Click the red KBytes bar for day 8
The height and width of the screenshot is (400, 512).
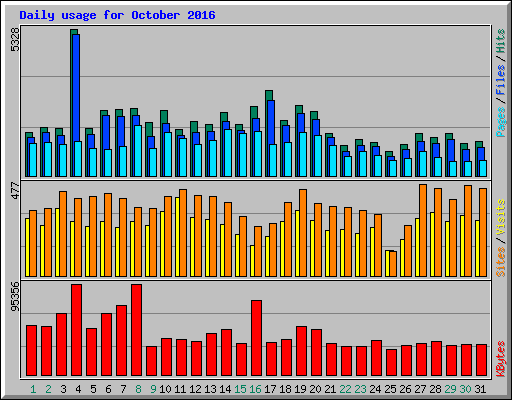[136, 330]
